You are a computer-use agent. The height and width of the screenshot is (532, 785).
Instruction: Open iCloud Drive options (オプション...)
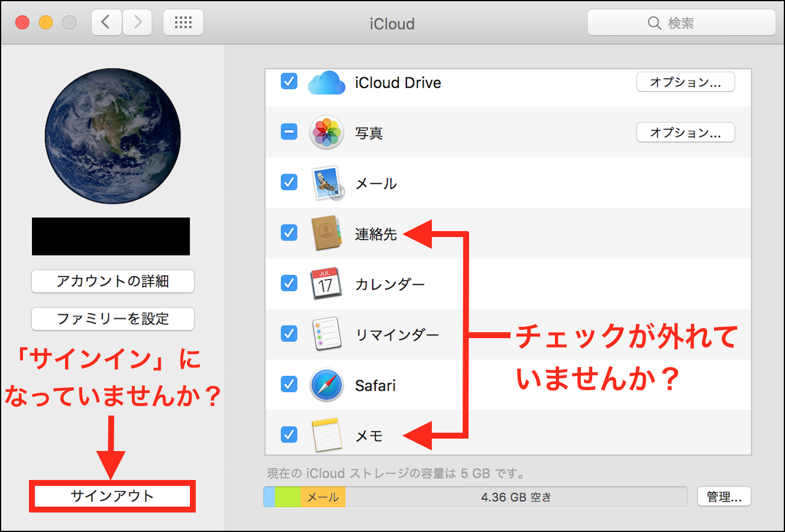coord(685,82)
